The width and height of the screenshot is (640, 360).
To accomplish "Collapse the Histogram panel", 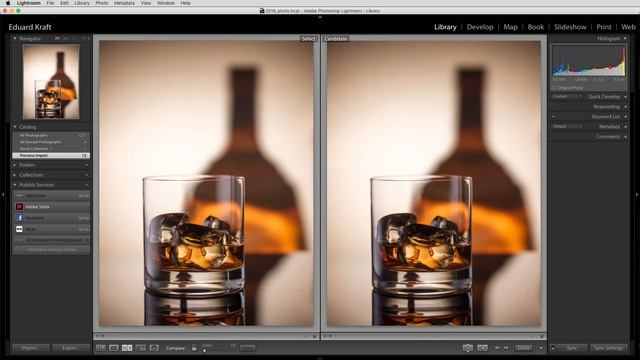I will click(x=625, y=38).
